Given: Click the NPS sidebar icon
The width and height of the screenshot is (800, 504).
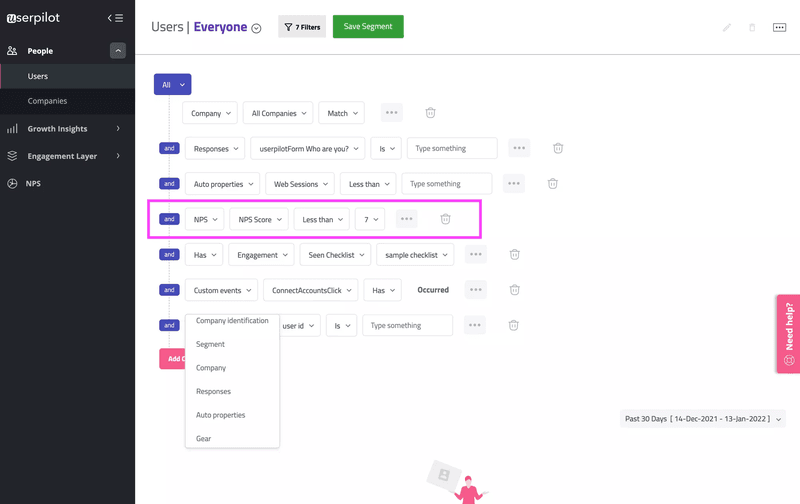Looking at the screenshot, I should pos(12,184).
